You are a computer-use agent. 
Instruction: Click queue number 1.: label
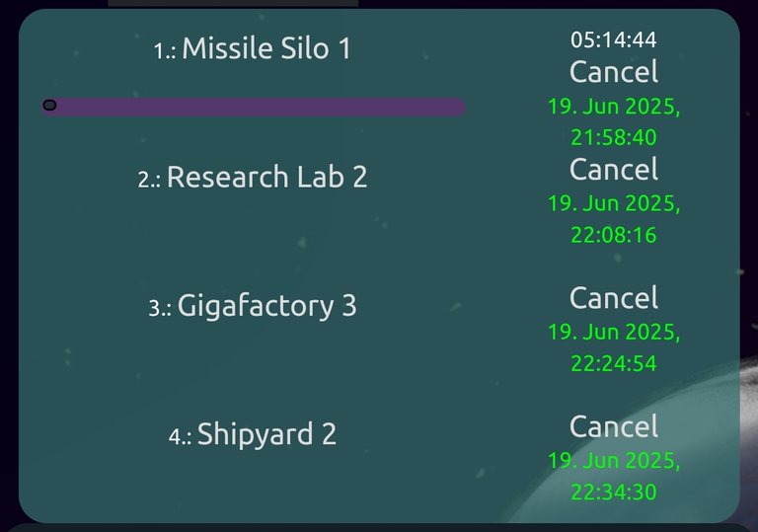[x=165, y=50]
